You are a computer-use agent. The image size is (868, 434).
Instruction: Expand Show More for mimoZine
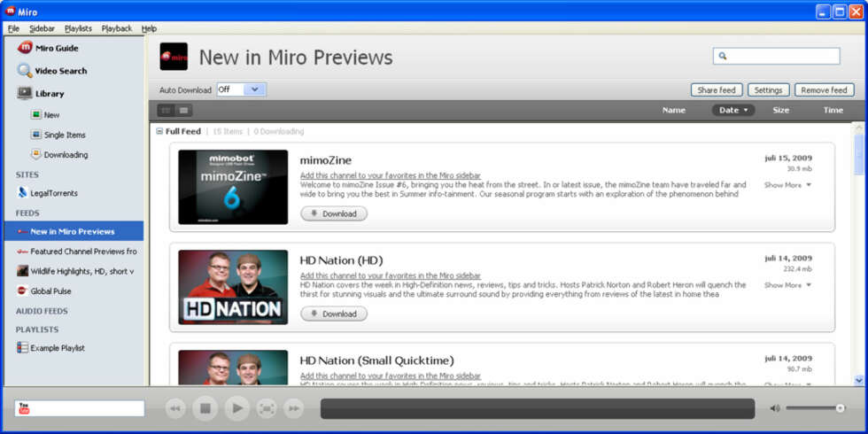(787, 185)
